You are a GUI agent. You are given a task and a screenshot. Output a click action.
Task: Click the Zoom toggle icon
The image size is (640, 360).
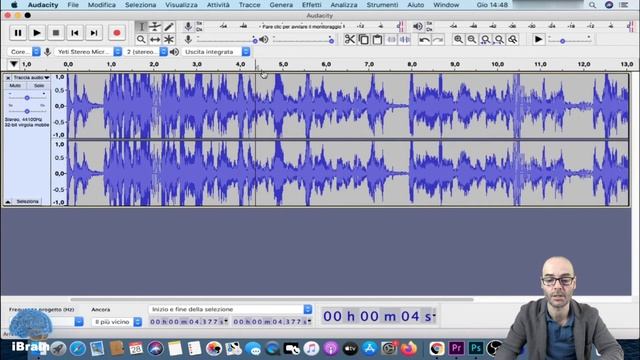click(513, 40)
